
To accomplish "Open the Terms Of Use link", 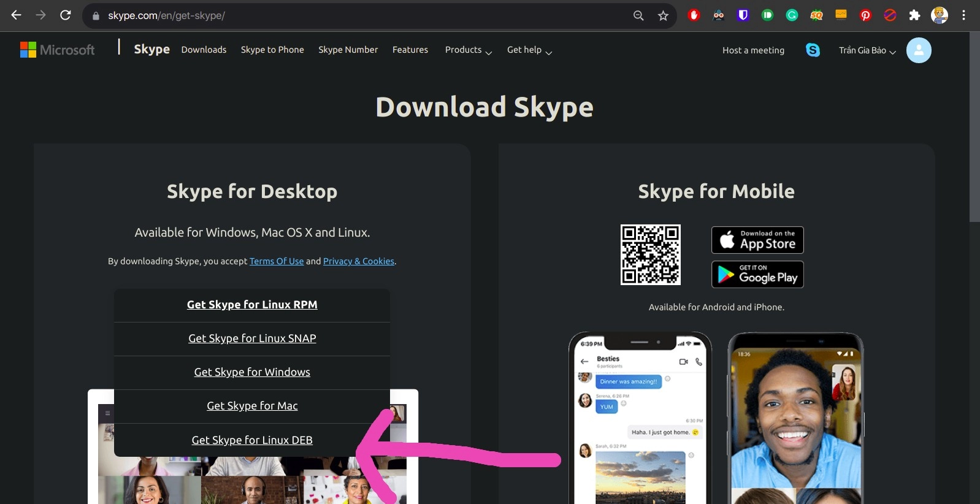I will tap(277, 261).
